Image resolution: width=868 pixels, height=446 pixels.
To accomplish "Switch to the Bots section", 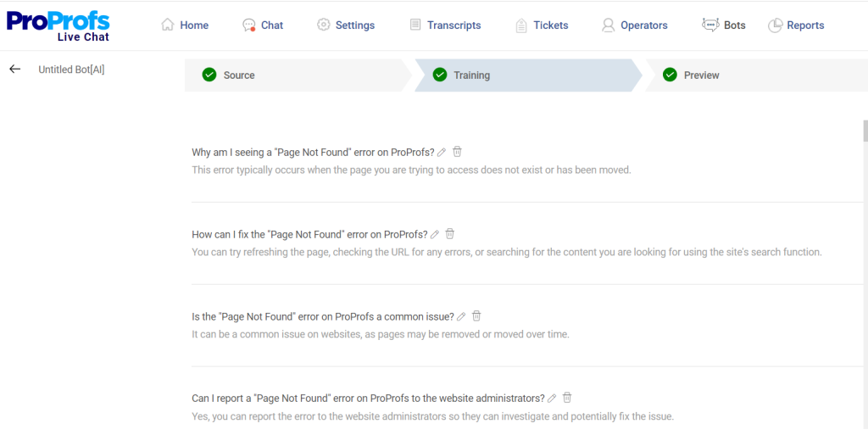I will pyautogui.click(x=724, y=25).
